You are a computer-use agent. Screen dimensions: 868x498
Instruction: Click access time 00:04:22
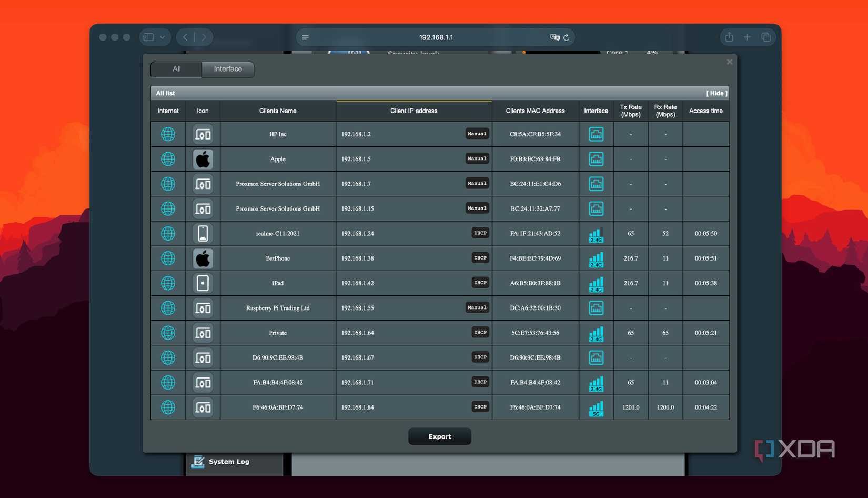706,407
